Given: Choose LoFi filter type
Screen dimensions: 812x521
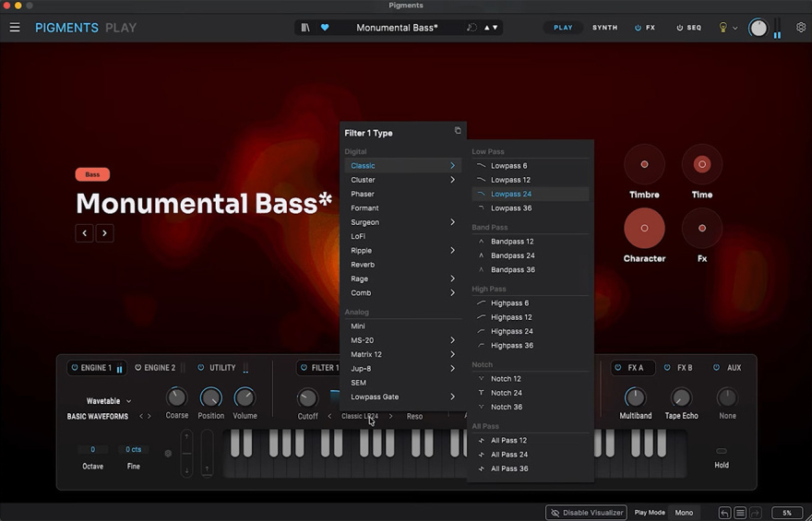Looking at the screenshot, I should [x=403, y=236].
